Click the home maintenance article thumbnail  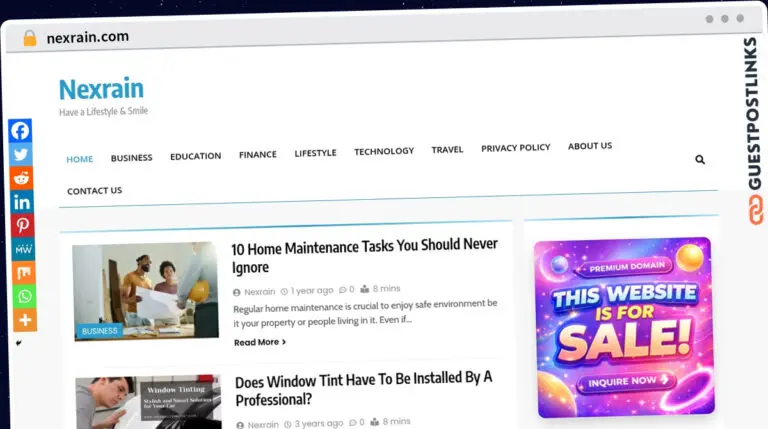[145, 291]
